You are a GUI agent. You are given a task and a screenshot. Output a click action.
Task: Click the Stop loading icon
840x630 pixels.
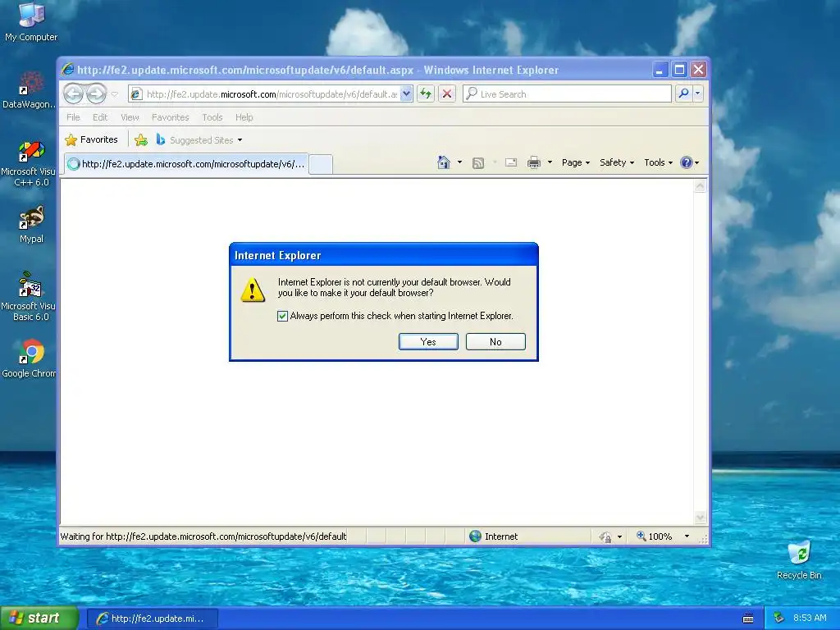coord(447,94)
